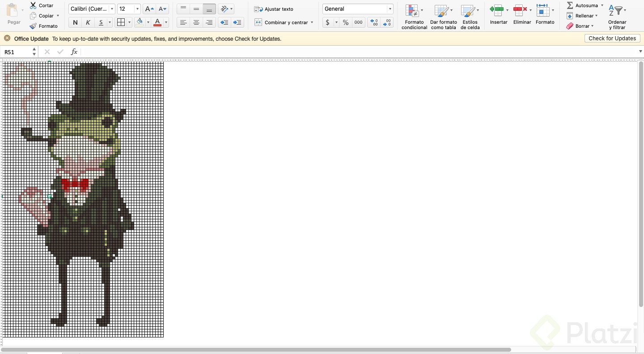The image size is (644, 354).
Task: Open the text orientation tool
Action: pyautogui.click(x=225, y=9)
